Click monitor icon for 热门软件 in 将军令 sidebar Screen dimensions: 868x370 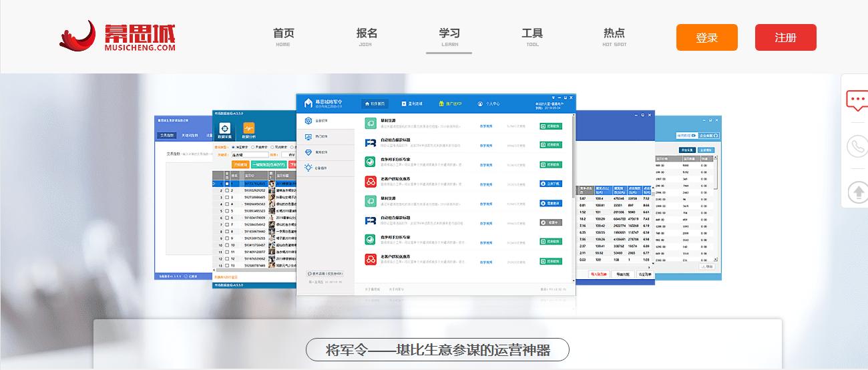pos(308,137)
